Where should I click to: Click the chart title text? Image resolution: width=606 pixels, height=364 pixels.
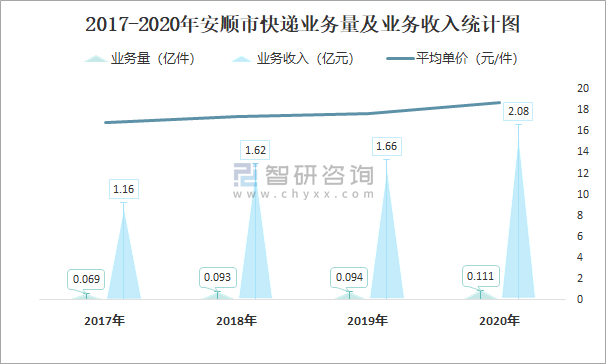pos(302,24)
